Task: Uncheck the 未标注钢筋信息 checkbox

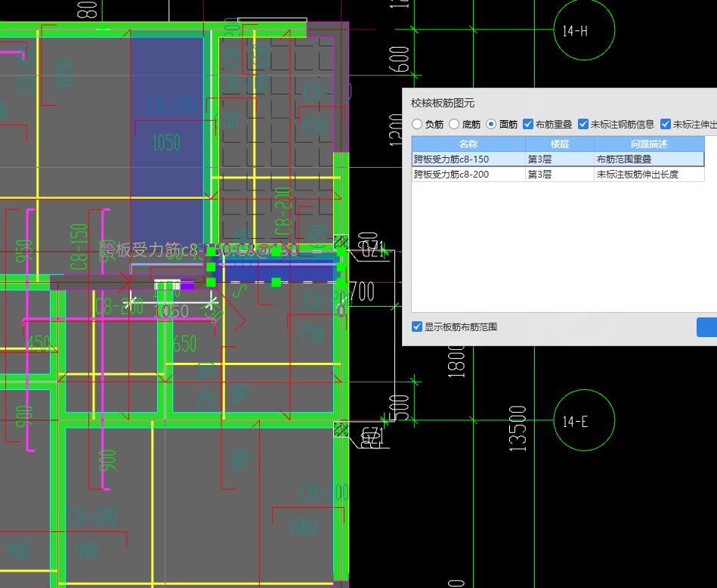Action: [583, 124]
